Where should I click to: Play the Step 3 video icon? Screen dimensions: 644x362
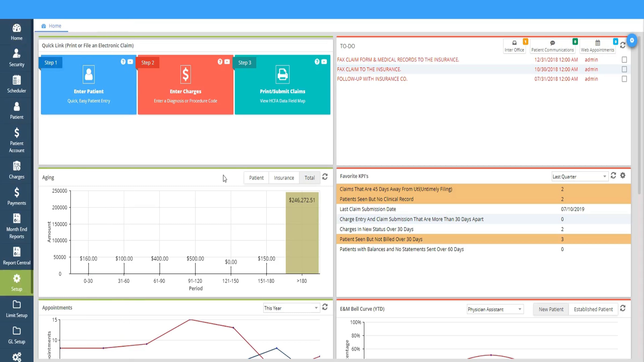tap(324, 62)
